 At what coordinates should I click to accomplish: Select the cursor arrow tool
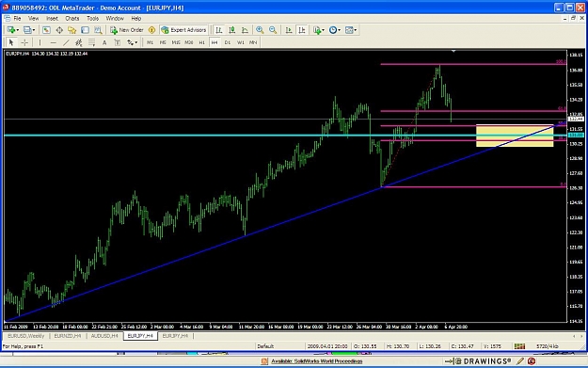click(x=11, y=42)
